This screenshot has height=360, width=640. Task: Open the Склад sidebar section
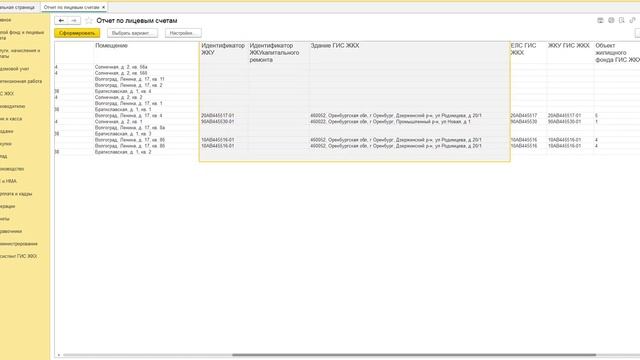pos(4,156)
